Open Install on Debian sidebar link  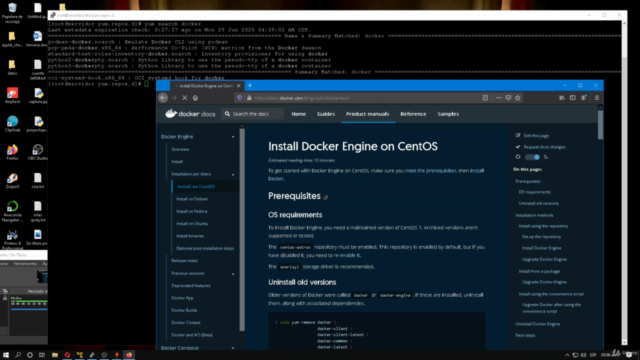[x=192, y=199]
